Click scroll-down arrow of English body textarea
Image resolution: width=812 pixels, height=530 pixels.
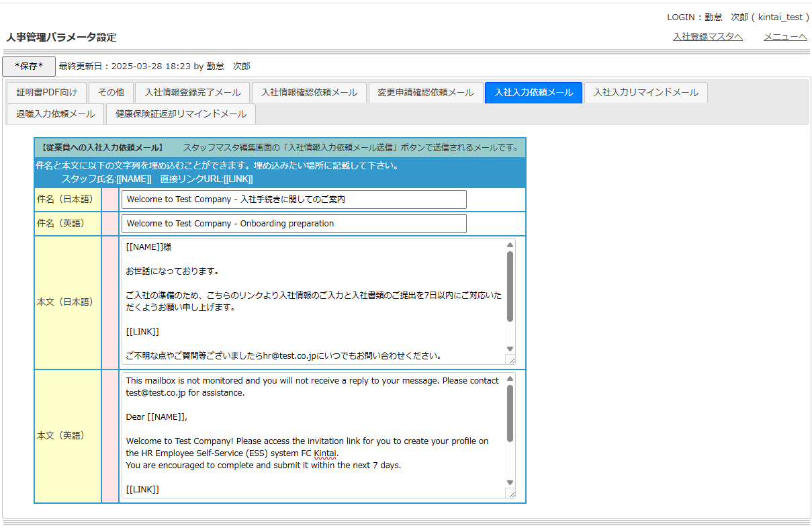pyautogui.click(x=510, y=482)
